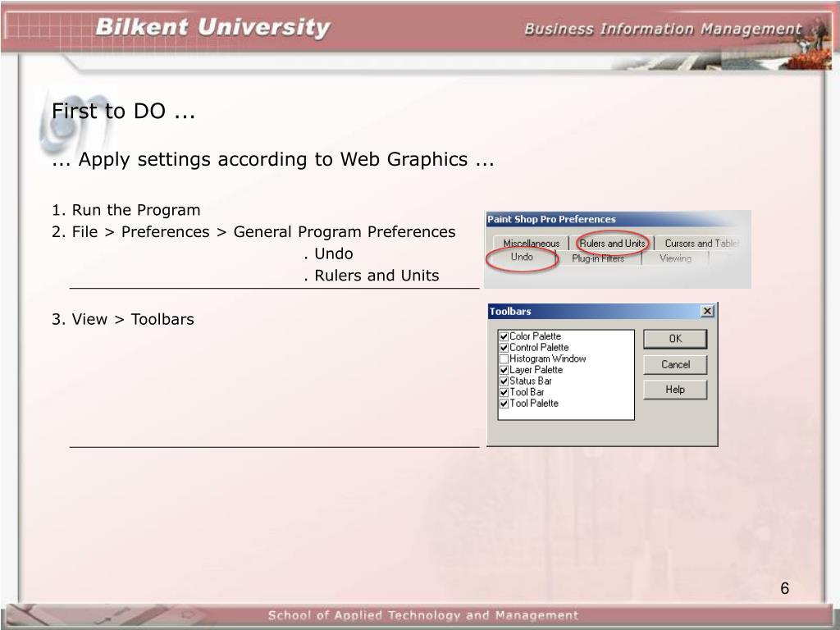Image resolution: width=840 pixels, height=630 pixels.
Task: Open the Miscellaneous preferences tab
Action: pyautogui.click(x=531, y=243)
